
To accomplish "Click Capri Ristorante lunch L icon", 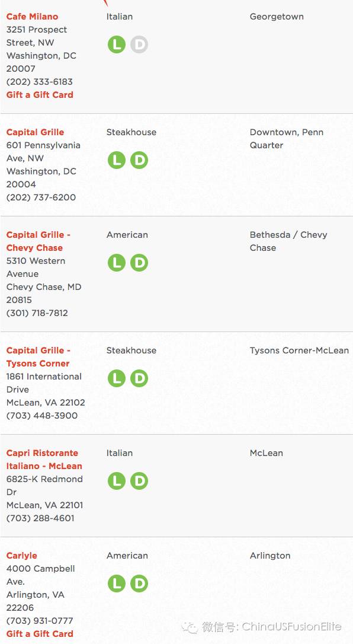I will point(117,481).
